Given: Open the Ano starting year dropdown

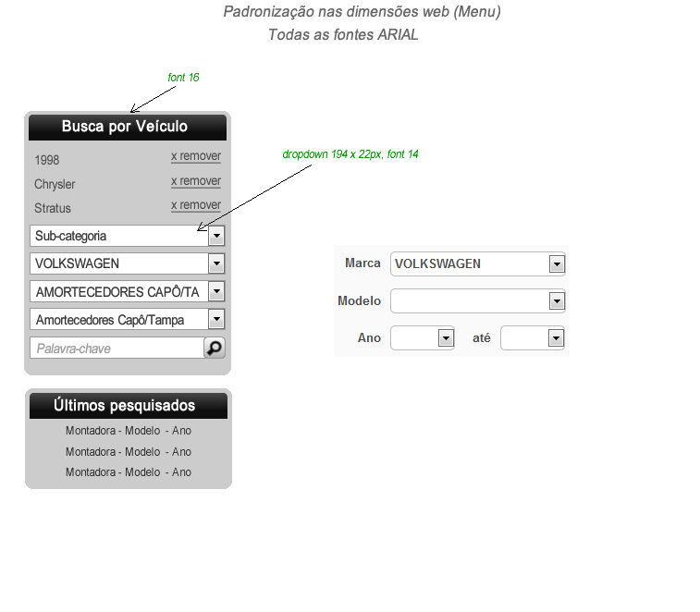Looking at the screenshot, I should (423, 338).
